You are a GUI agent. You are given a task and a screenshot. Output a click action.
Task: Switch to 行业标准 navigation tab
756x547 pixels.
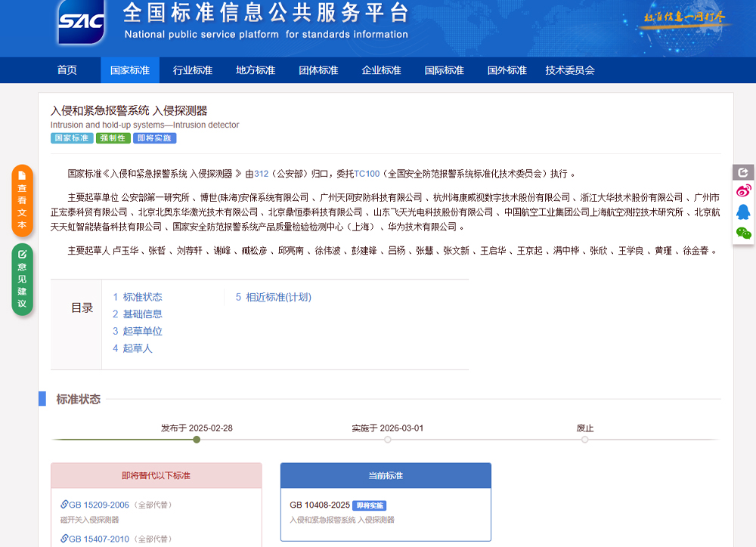[193, 70]
